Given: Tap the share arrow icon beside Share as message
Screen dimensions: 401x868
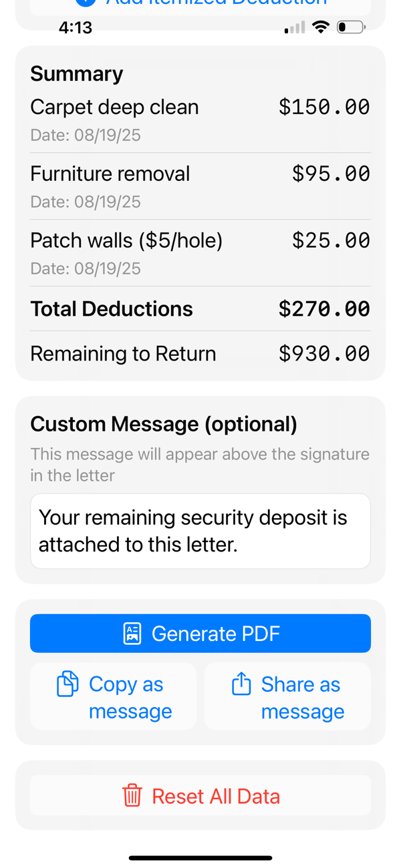Looking at the screenshot, I should click(240, 684).
